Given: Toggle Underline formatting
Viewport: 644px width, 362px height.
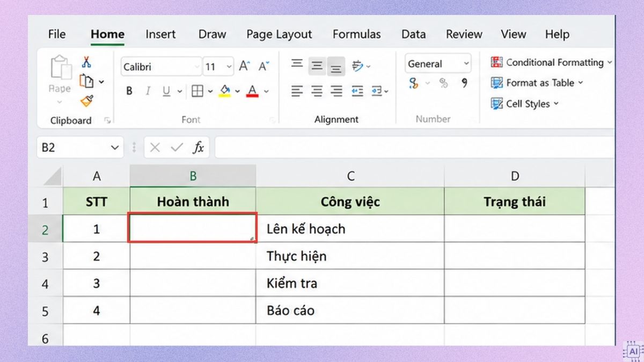Looking at the screenshot, I should tap(166, 91).
